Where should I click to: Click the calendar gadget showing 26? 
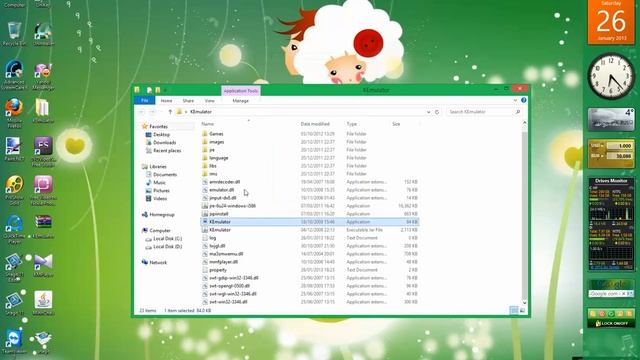(x=611, y=21)
